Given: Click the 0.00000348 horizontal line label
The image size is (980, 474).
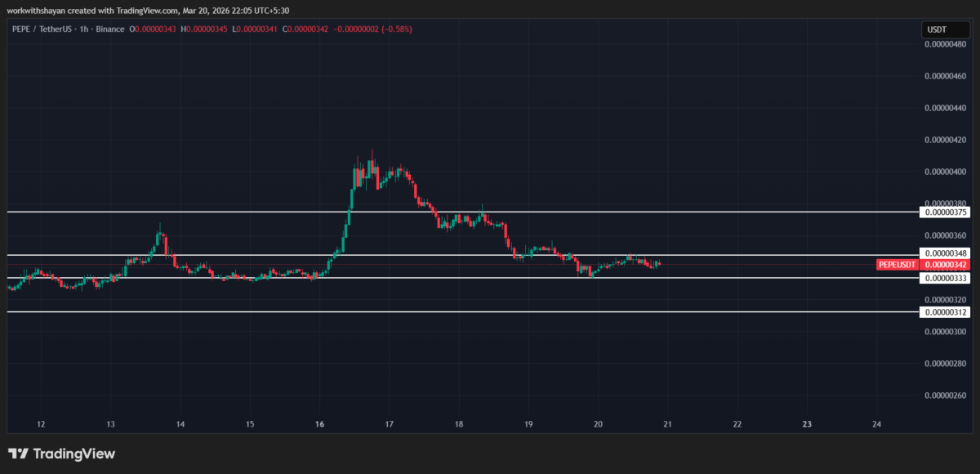Looking at the screenshot, I should 943,254.
